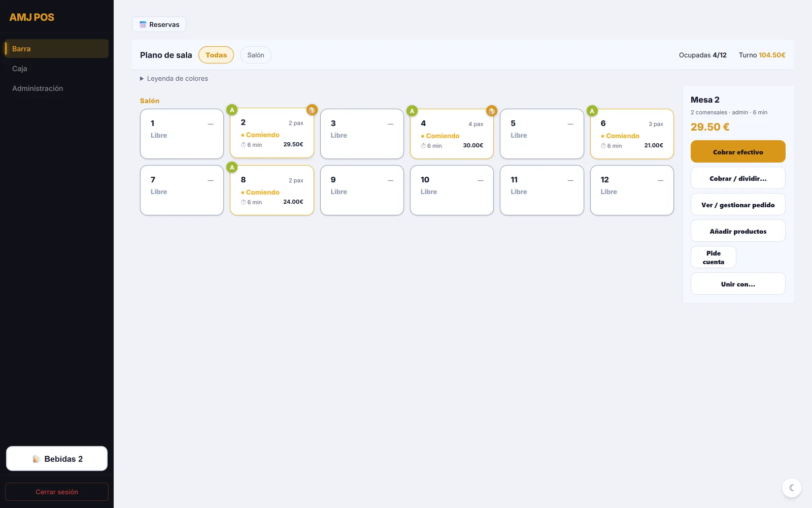
Task: Click the green A badge on table 4
Action: pos(412,111)
